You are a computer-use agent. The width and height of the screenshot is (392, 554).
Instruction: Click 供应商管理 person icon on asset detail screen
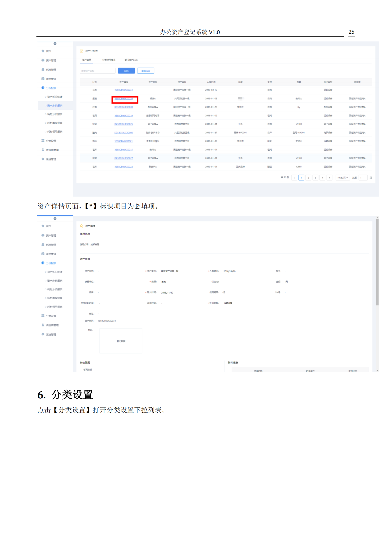(x=43, y=325)
